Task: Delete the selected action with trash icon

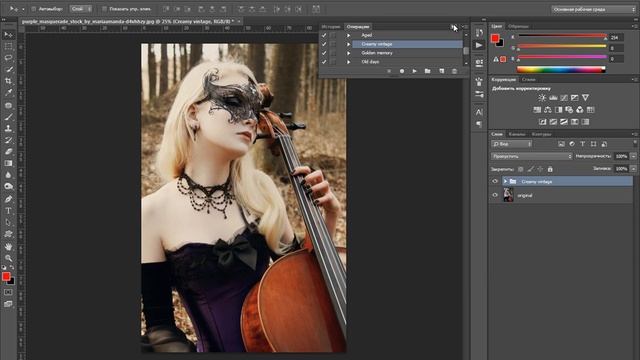Action: [454, 71]
